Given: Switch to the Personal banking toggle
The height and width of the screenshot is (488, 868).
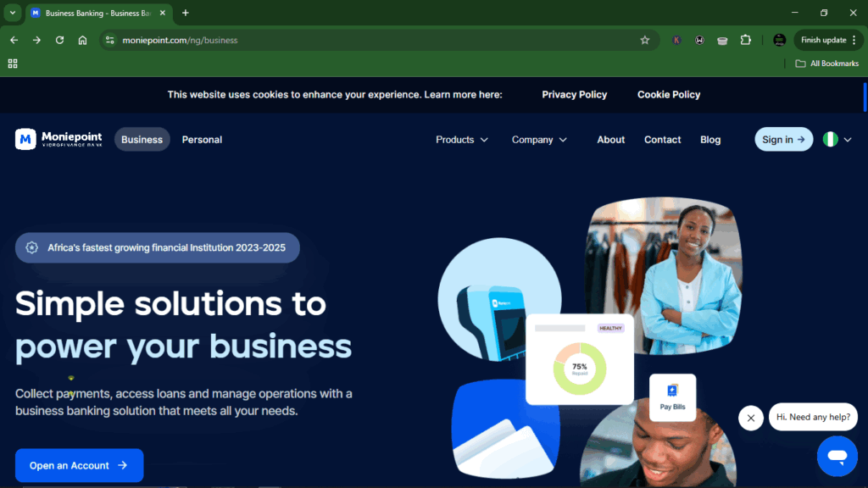Looking at the screenshot, I should click(202, 140).
